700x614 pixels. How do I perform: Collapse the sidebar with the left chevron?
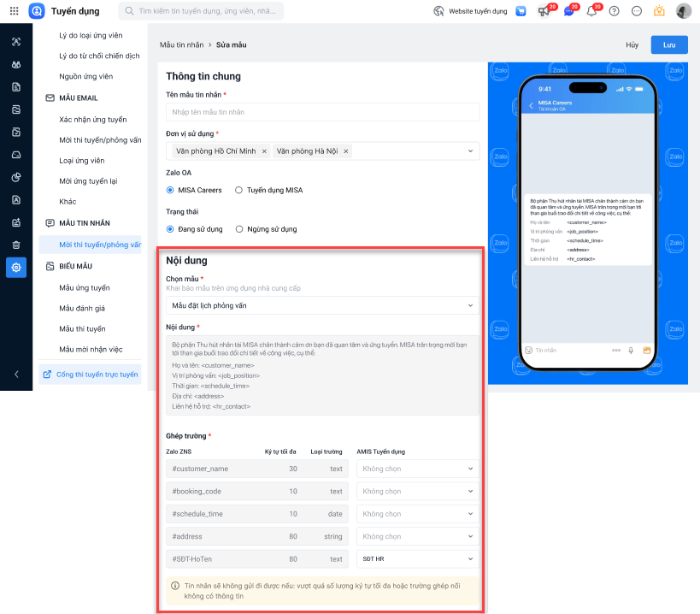click(16, 375)
